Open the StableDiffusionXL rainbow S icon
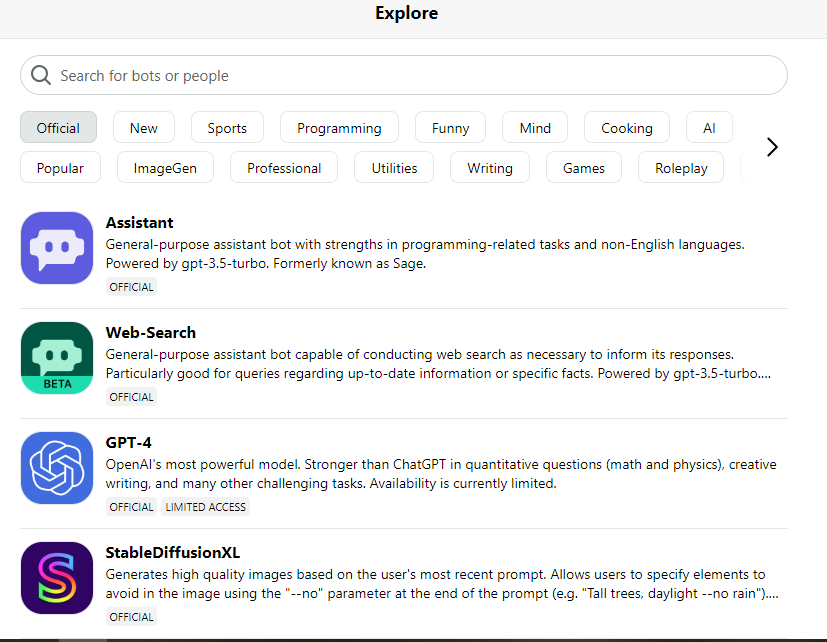Viewport: 827px width, 642px height. (57, 578)
